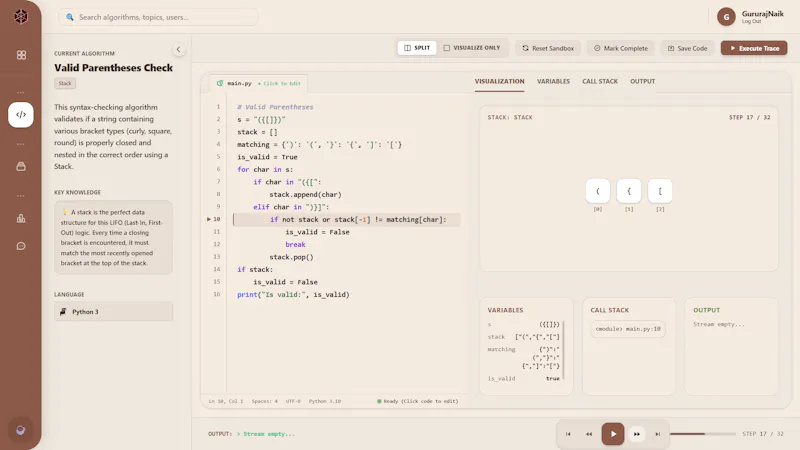The height and width of the screenshot is (450, 800).
Task: Click the search magnifier icon
Action: point(70,17)
